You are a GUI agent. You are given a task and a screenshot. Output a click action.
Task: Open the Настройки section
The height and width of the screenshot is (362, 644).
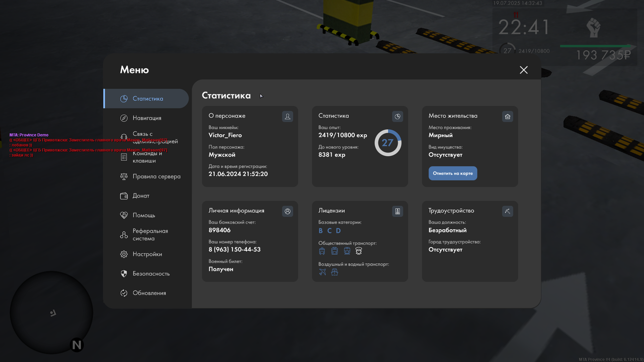(x=146, y=254)
